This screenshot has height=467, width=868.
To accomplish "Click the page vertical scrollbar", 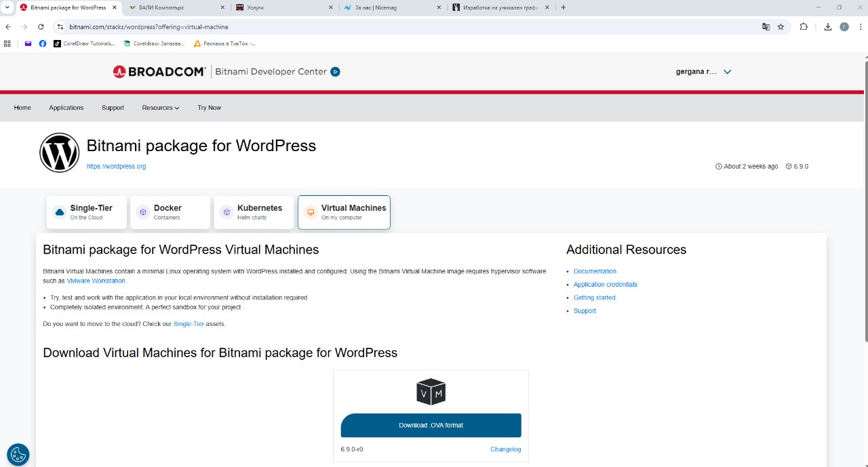I will pos(865,203).
